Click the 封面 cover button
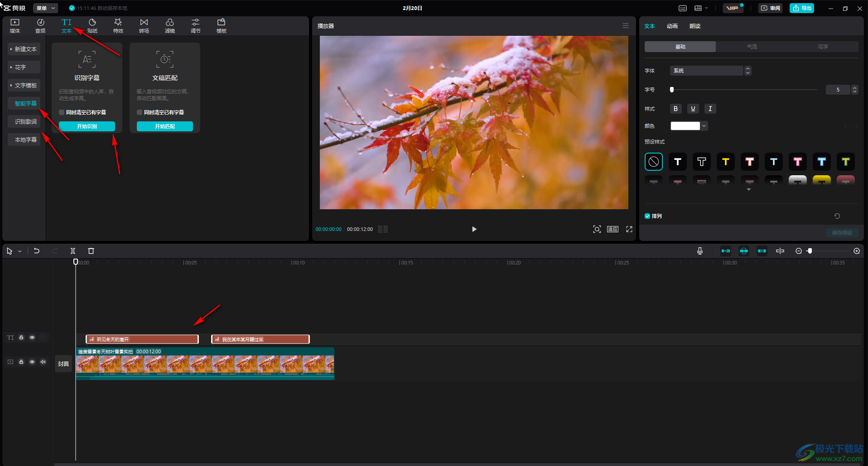This screenshot has width=868, height=466. coord(63,364)
